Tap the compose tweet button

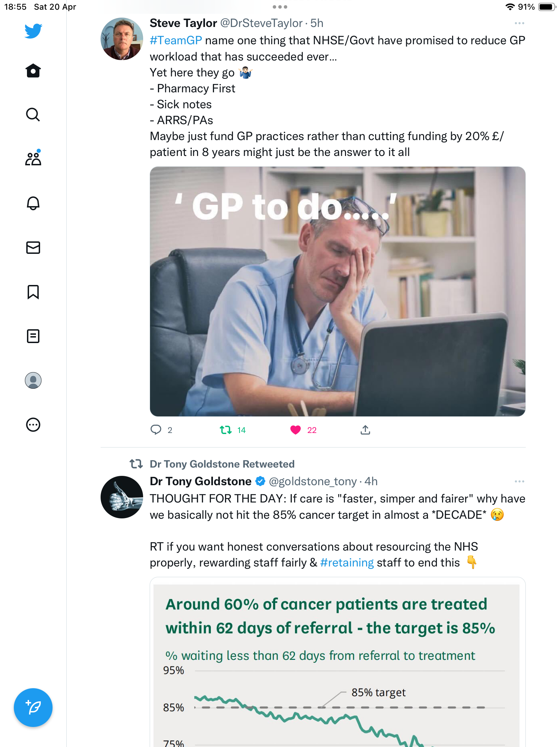click(33, 708)
